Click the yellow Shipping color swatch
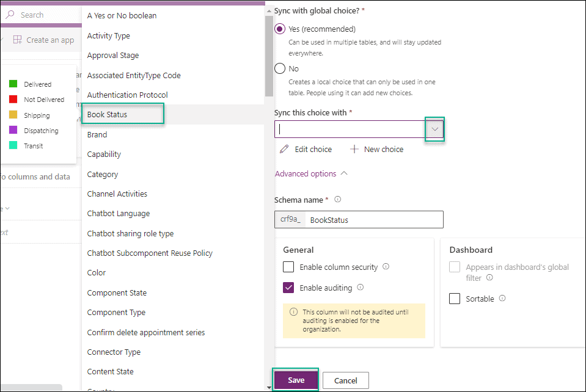Image resolution: width=586 pixels, height=392 pixels. click(x=13, y=115)
